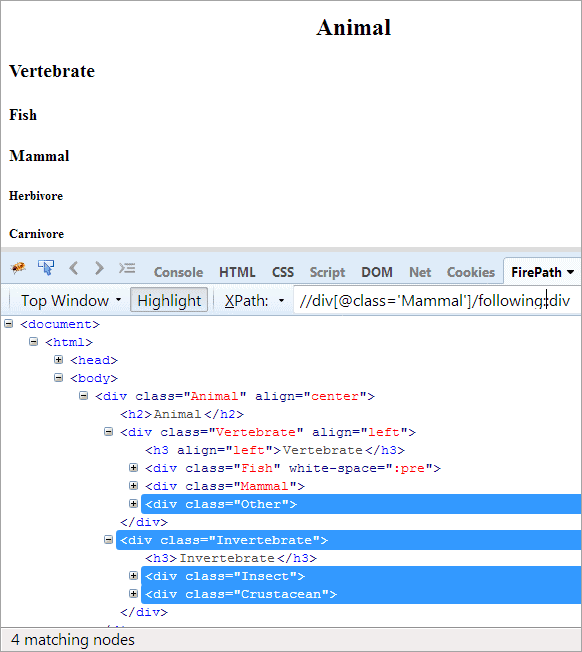Open the Top Window dropdown
This screenshot has width=582, height=652.
point(71,300)
